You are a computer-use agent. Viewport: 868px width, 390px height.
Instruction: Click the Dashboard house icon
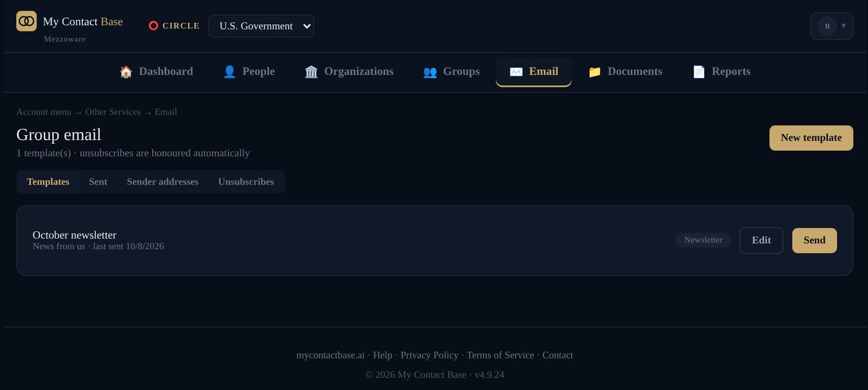pos(126,72)
